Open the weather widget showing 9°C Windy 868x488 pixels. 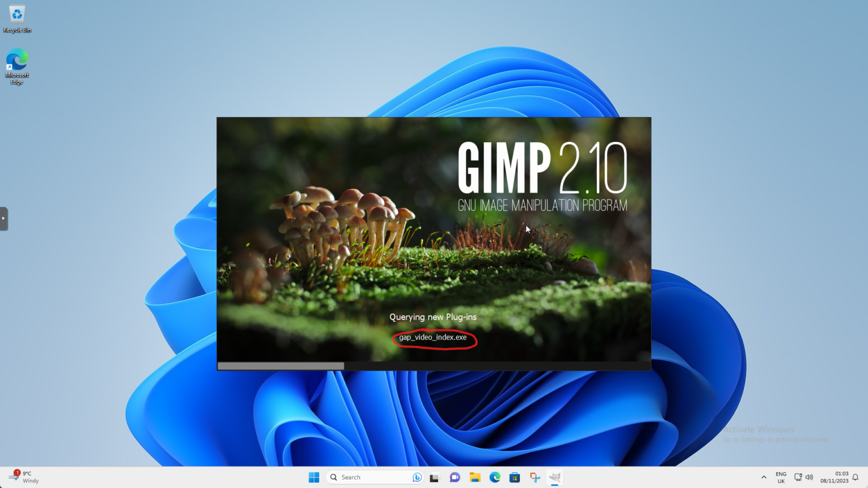tap(24, 477)
